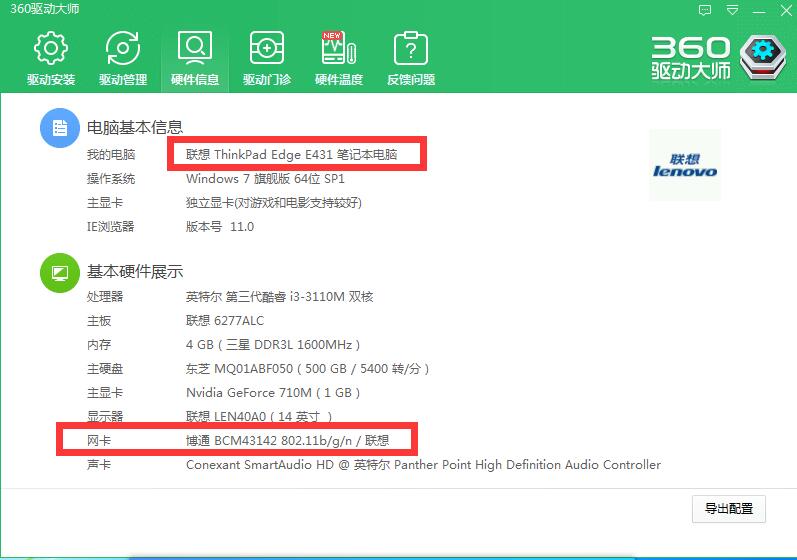
Task: Click the 显示器 label
Action: click(x=105, y=417)
